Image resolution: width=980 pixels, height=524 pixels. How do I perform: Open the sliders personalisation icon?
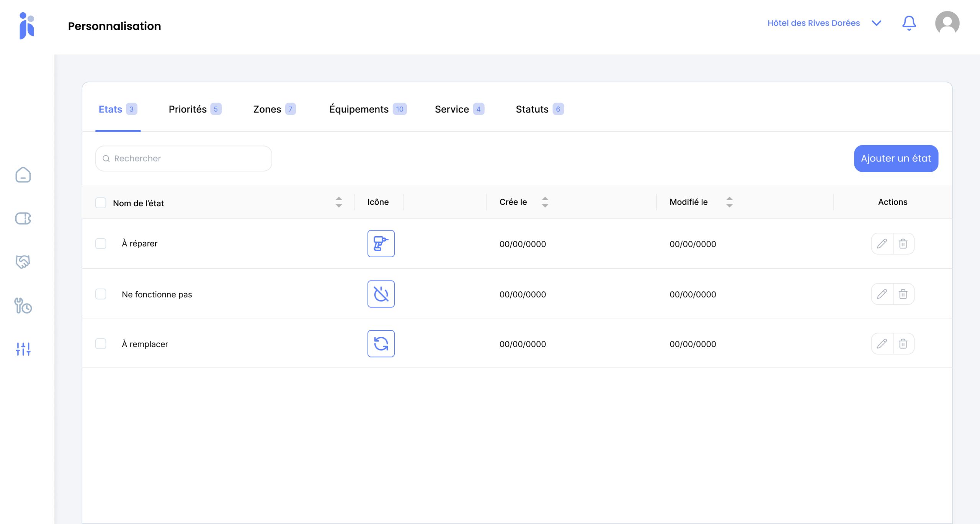click(x=23, y=349)
